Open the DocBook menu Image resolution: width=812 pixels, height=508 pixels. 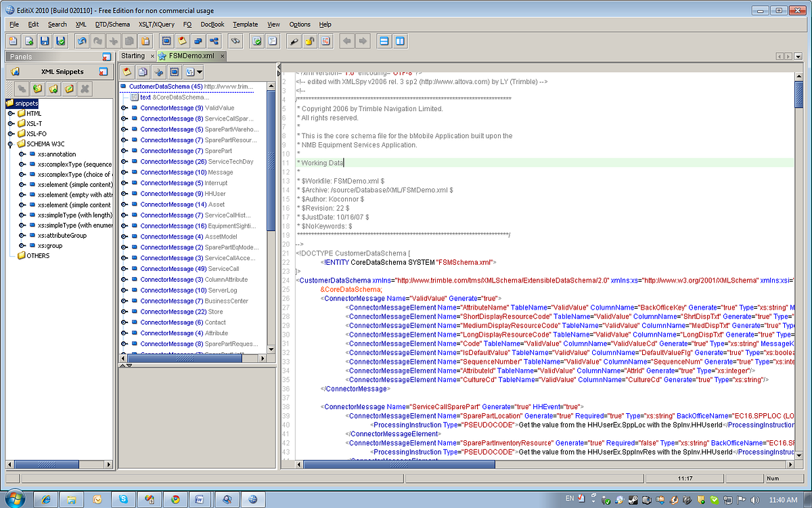tap(212, 24)
